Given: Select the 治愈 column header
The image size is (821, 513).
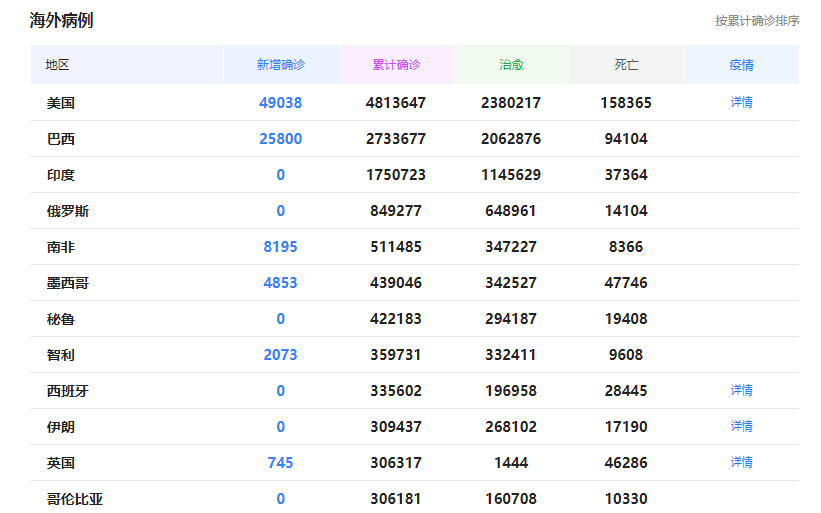Looking at the screenshot, I should click(512, 64).
